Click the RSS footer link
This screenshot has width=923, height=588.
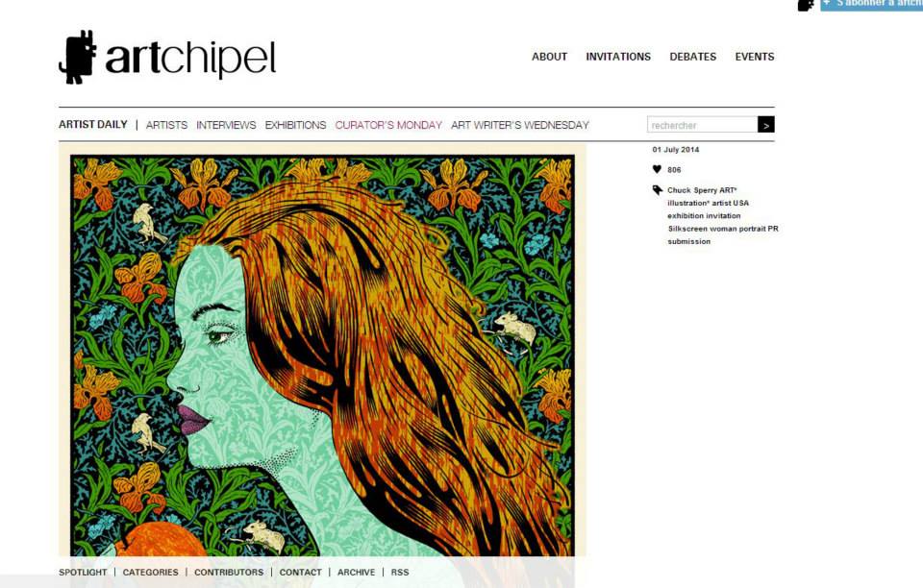click(x=400, y=572)
